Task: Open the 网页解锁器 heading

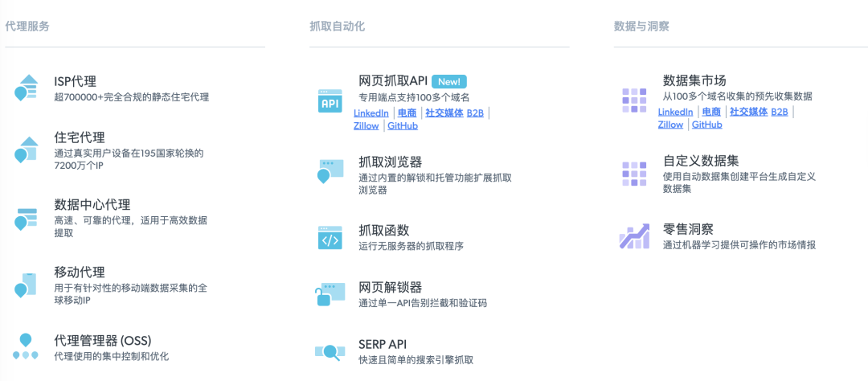Action: 391,288
